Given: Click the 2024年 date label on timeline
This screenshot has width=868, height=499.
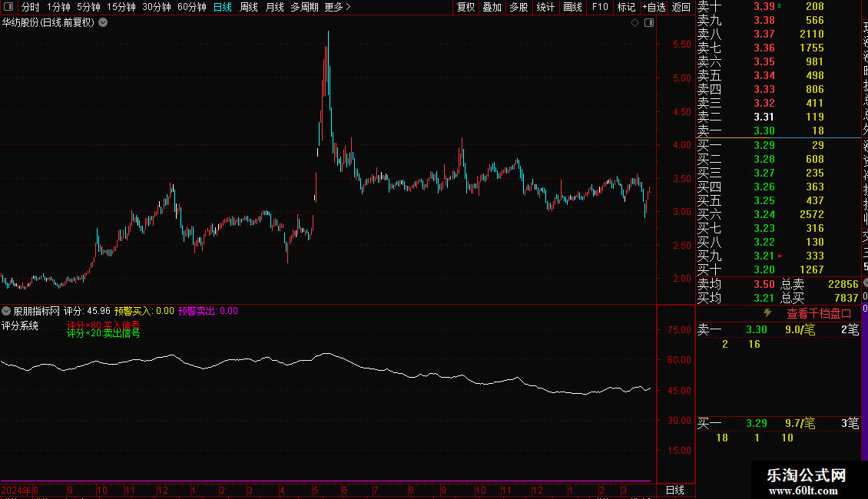Looking at the screenshot, I should [16, 491].
